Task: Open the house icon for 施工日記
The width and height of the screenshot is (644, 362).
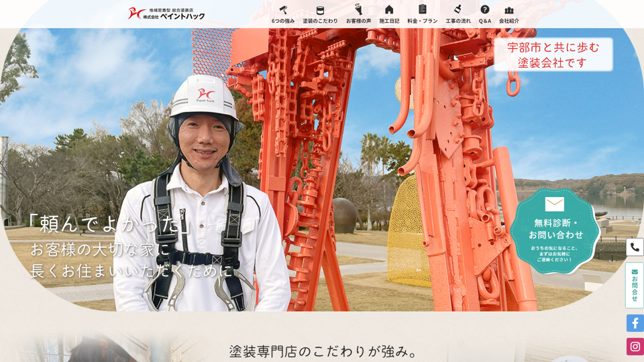Action: [x=389, y=9]
